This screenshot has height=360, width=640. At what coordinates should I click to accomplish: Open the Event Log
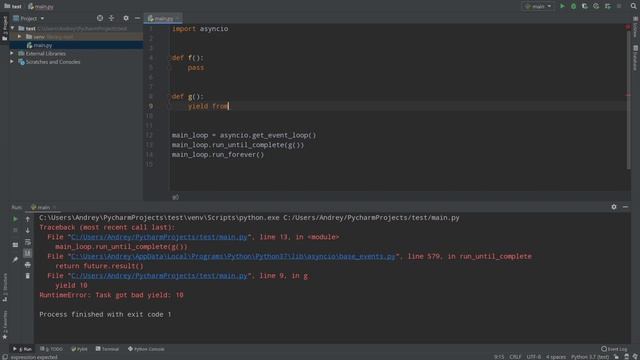(614, 349)
